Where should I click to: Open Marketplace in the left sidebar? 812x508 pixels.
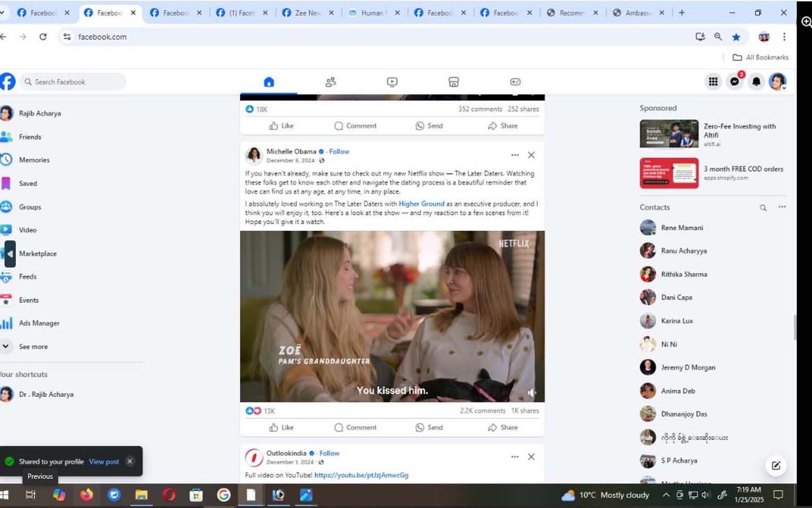coord(37,253)
